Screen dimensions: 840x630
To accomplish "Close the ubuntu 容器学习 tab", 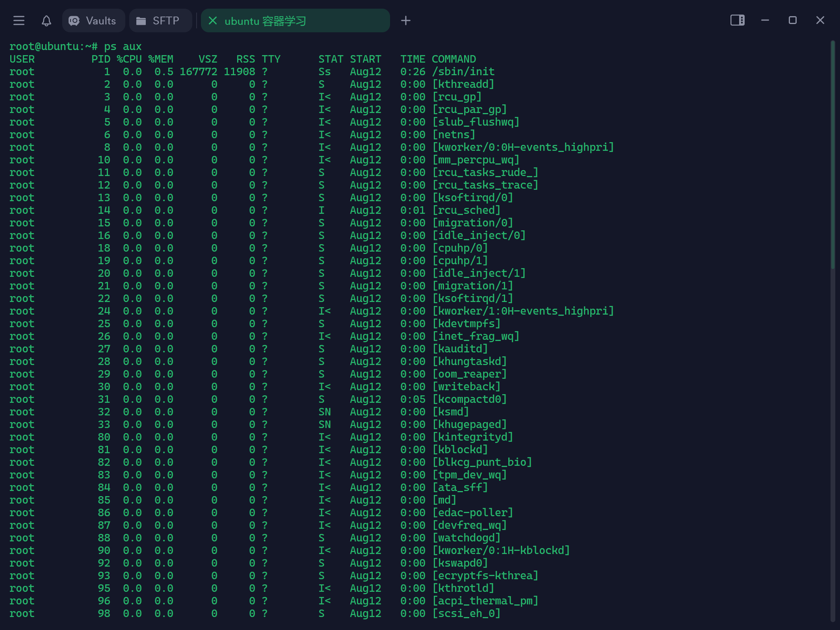I will 213,20.
